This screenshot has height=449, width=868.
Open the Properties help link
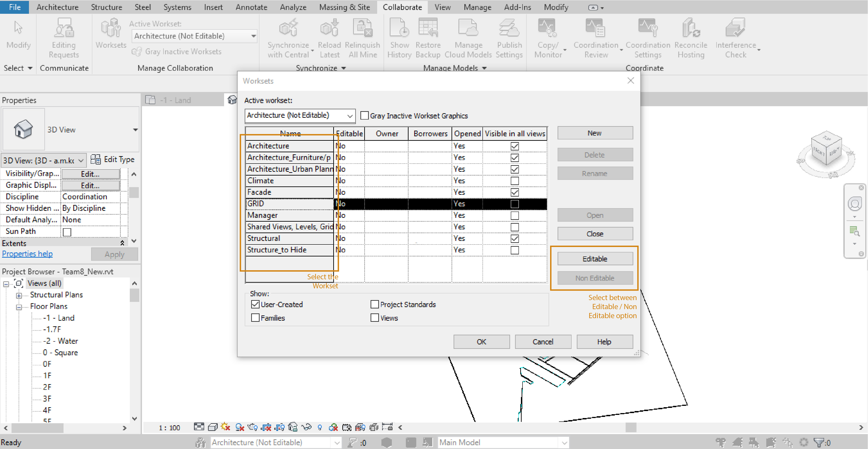27,254
